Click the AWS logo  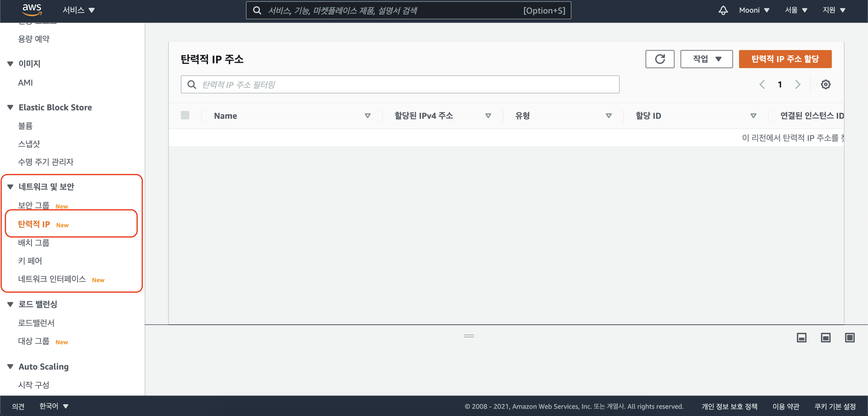tap(32, 10)
